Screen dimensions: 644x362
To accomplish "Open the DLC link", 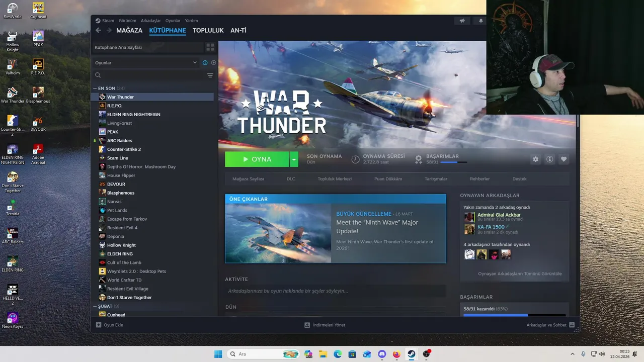I will tap(291, 178).
